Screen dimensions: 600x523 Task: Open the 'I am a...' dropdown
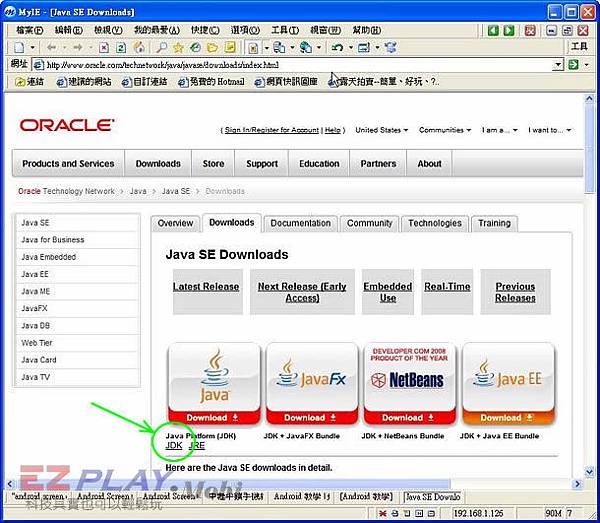pyautogui.click(x=499, y=130)
